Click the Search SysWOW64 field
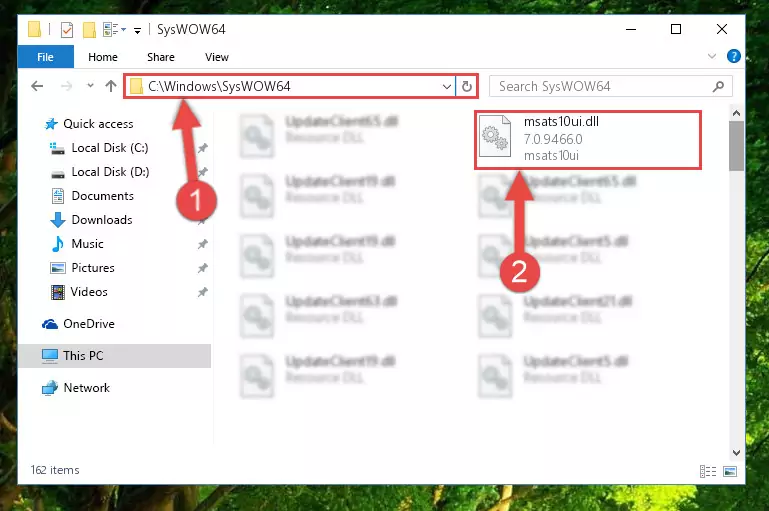This screenshot has height=511, width=769. tap(611, 86)
